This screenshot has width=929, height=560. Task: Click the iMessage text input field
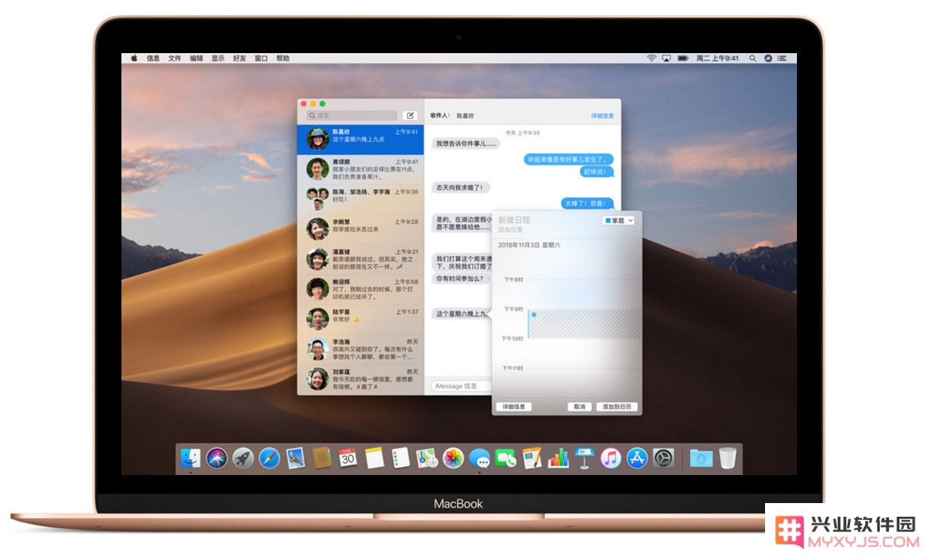pos(461,385)
